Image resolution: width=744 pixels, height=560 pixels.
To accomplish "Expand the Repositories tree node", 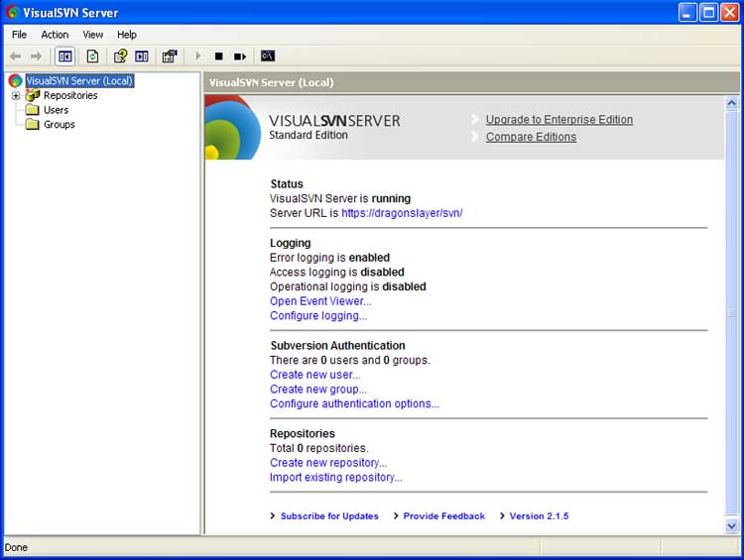I will tap(16, 96).
